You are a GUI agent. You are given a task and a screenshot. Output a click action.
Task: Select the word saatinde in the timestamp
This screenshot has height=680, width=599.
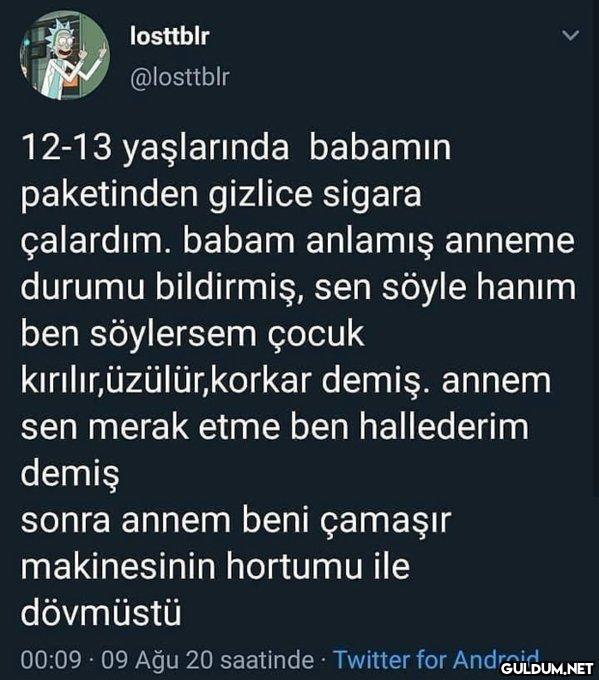(x=267, y=660)
